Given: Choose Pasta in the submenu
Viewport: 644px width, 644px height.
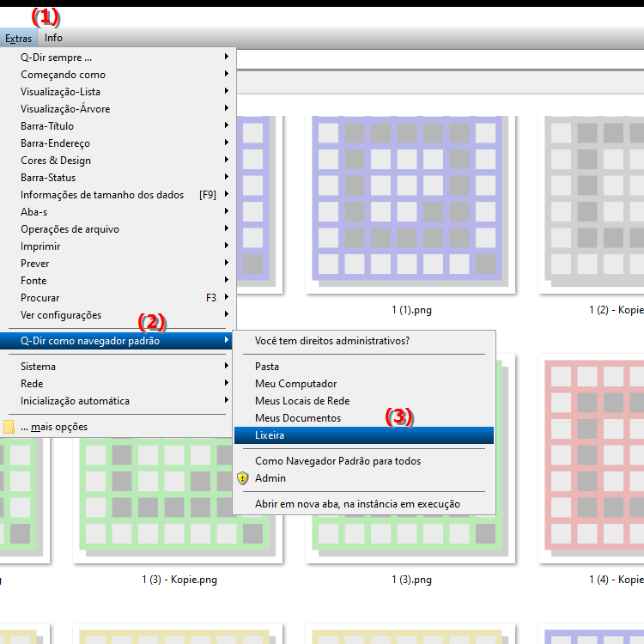Looking at the screenshot, I should [x=364, y=367].
